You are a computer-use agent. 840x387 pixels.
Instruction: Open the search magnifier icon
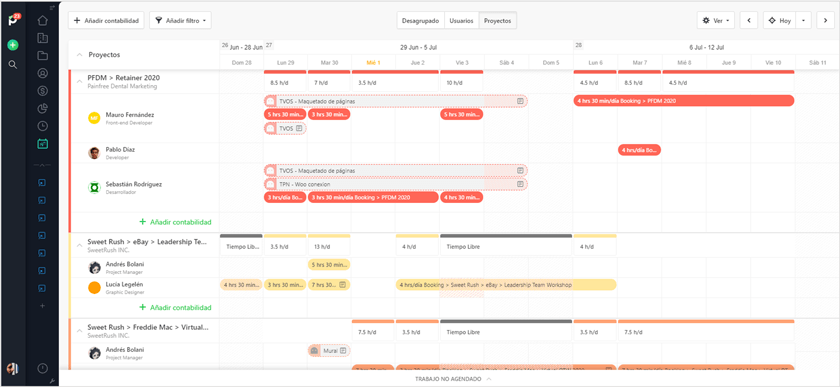coord(13,65)
